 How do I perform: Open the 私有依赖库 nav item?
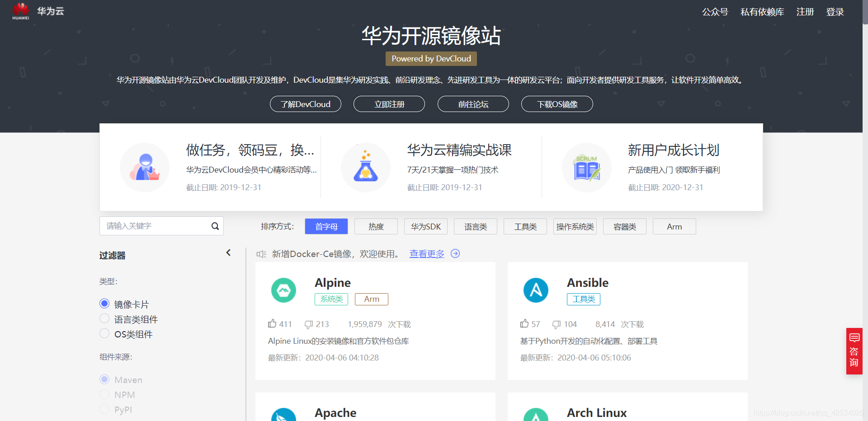(762, 12)
